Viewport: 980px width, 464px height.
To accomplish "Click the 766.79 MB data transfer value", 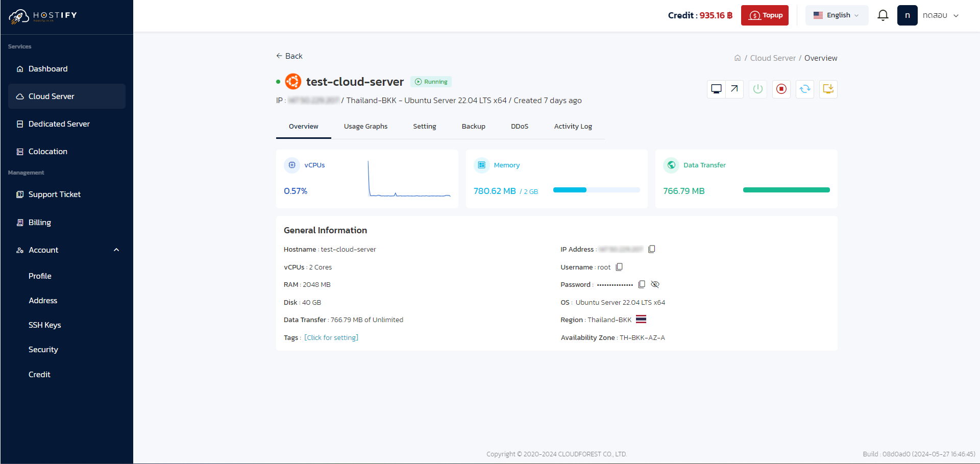I will pos(684,191).
